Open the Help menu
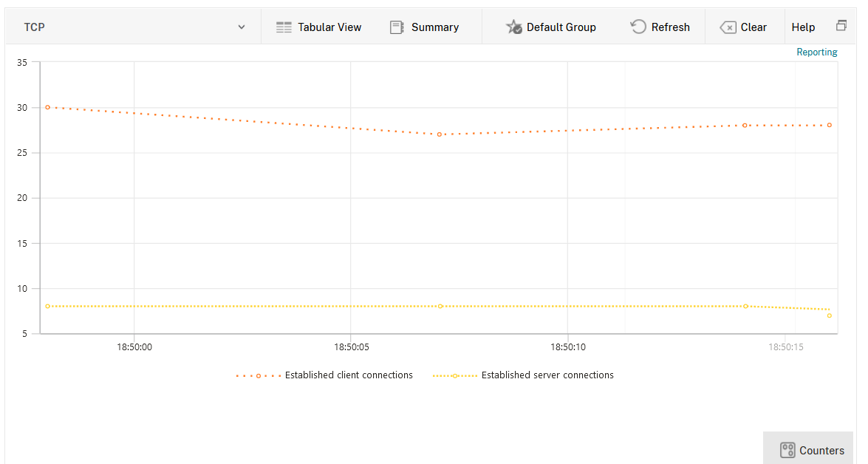 coord(803,27)
